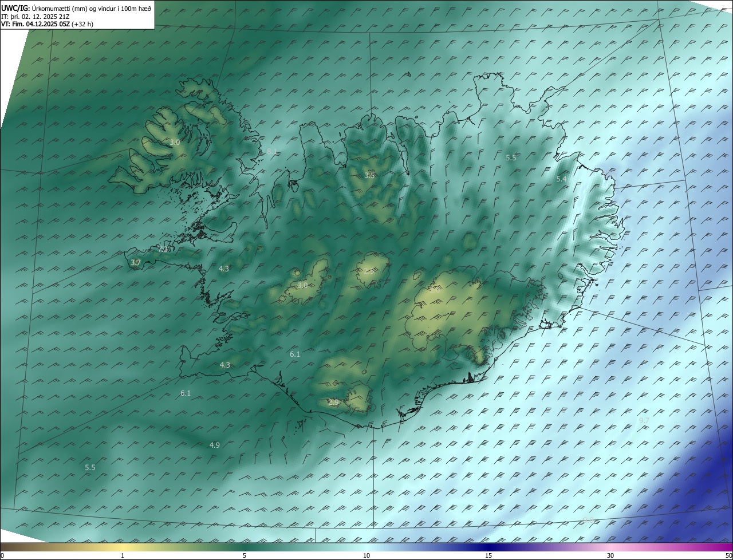Click the initial time line 'IT: þri. 02. 12. 2025 21Z'

pyautogui.click(x=36, y=17)
